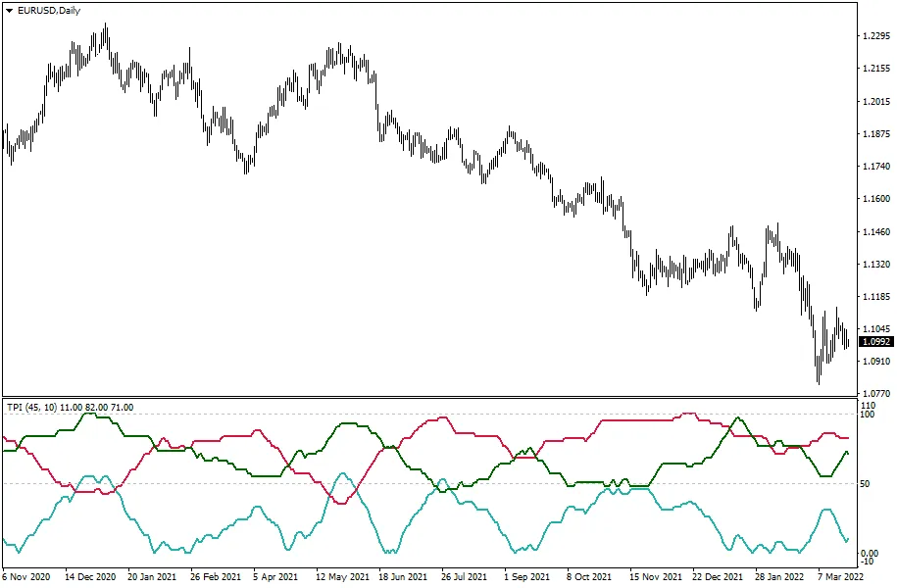Click the 12 May 2021 date label

(342, 577)
